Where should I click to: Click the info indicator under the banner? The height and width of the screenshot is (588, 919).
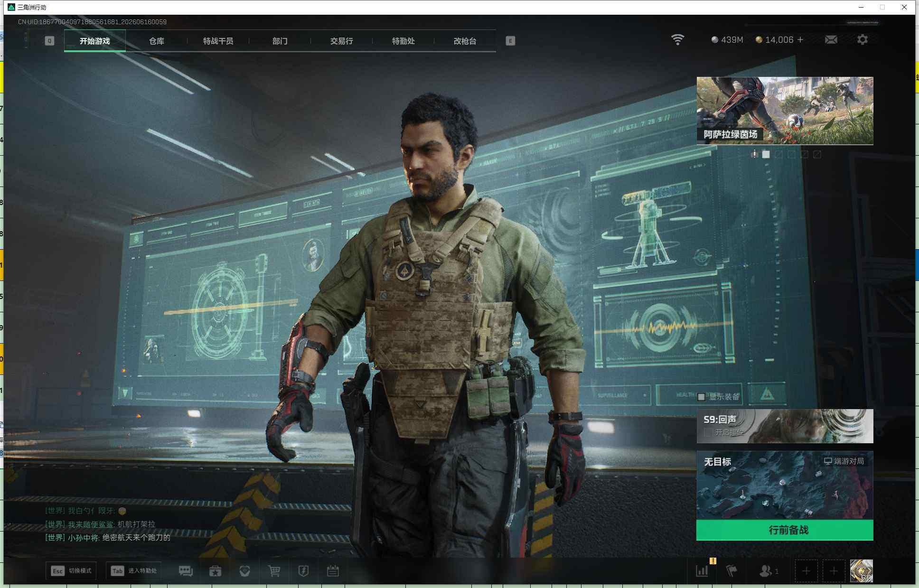(754, 154)
